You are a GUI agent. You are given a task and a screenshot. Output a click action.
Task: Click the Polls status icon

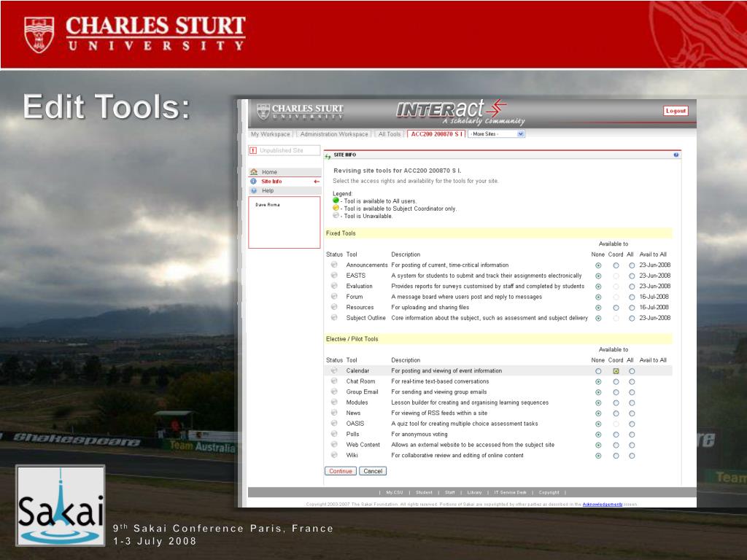tap(334, 434)
